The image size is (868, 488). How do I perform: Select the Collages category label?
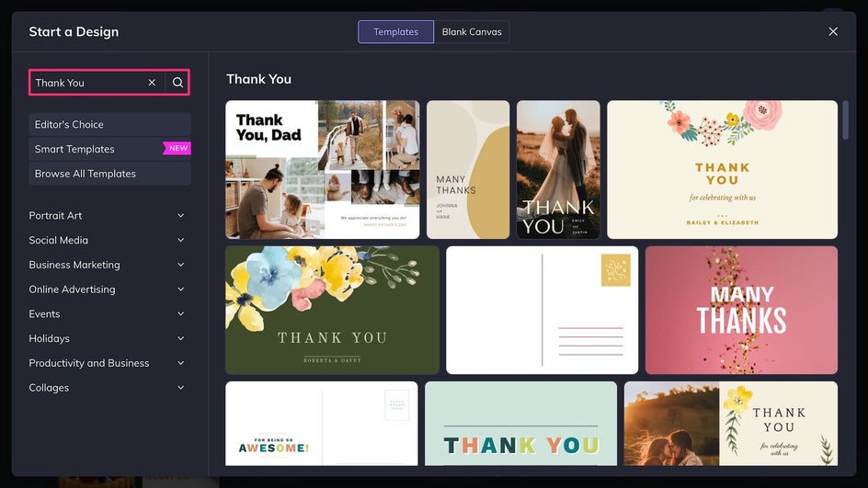point(49,388)
